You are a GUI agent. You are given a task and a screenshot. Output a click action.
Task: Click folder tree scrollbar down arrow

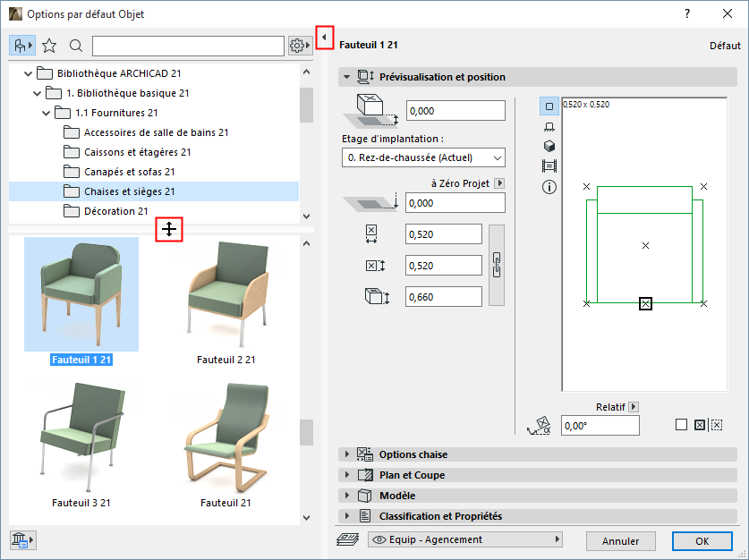click(x=307, y=216)
